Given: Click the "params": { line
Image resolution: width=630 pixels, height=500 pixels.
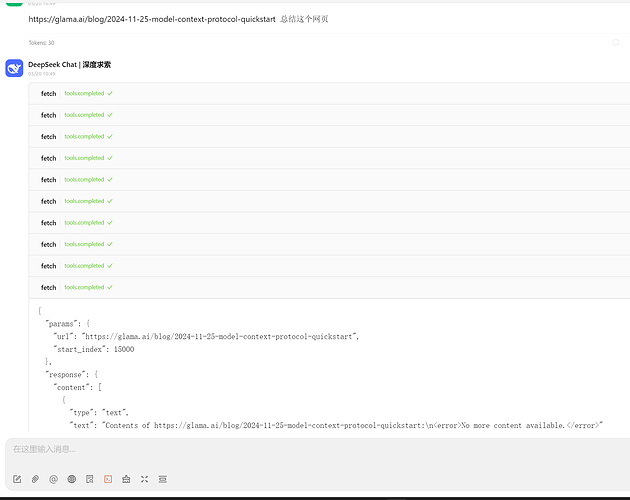Looking at the screenshot, I should click(x=68, y=324).
